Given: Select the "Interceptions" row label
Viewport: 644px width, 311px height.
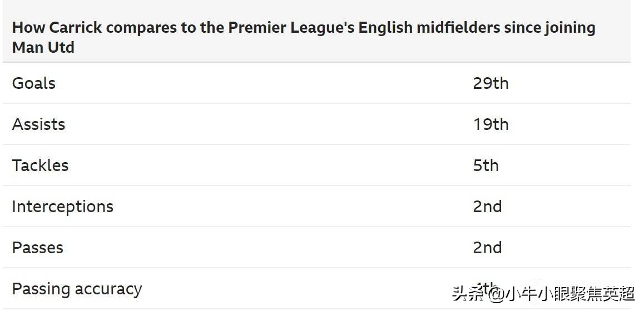Looking at the screenshot, I should (62, 207).
